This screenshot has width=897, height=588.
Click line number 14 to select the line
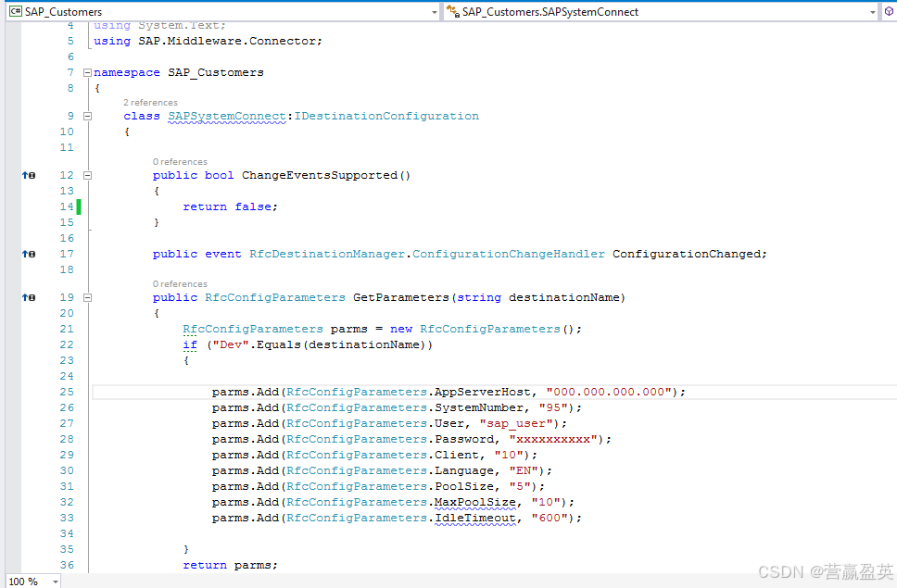pos(66,206)
